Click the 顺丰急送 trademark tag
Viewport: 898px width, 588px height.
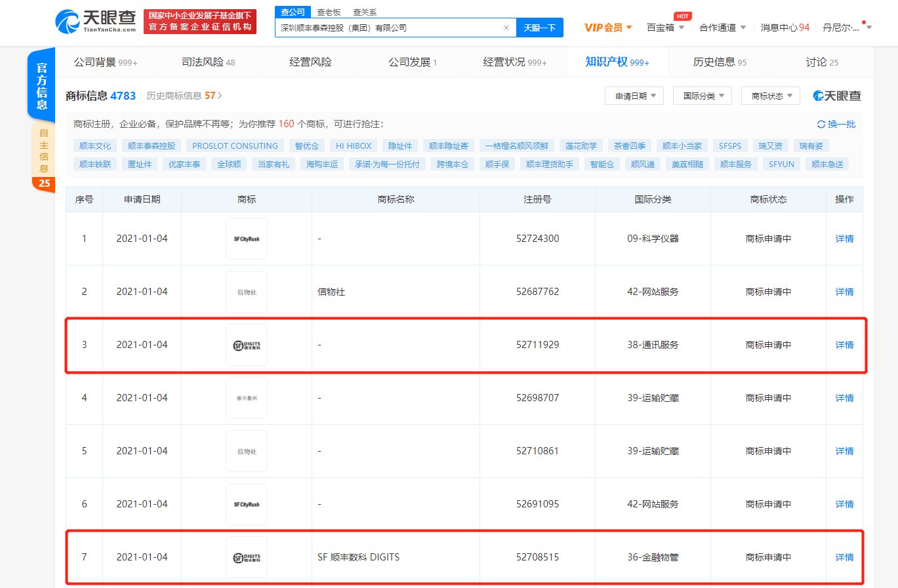[x=827, y=164]
